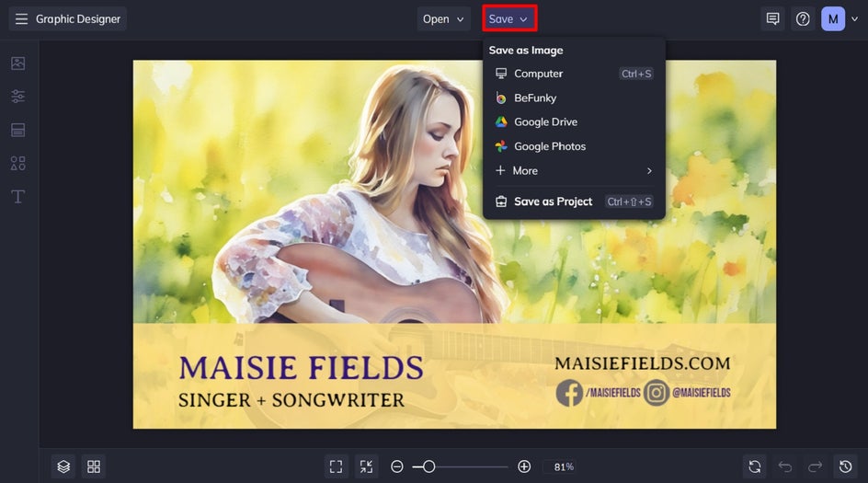Screen dimensions: 868x483
Task: Click the fit to screen icon
Action: pos(336,466)
